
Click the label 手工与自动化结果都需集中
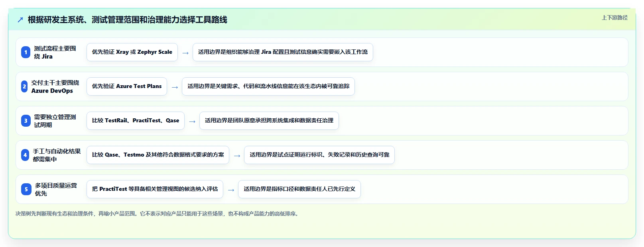click(x=57, y=155)
